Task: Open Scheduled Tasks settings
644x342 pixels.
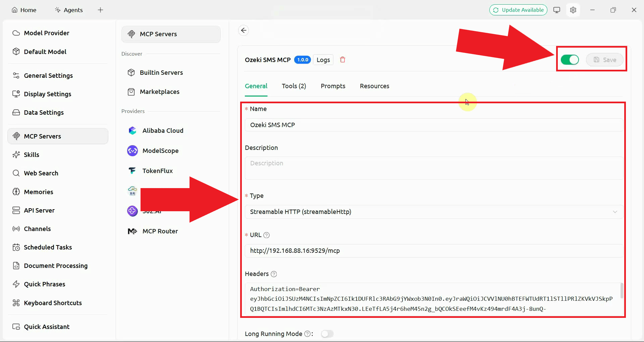Action: coord(58,247)
